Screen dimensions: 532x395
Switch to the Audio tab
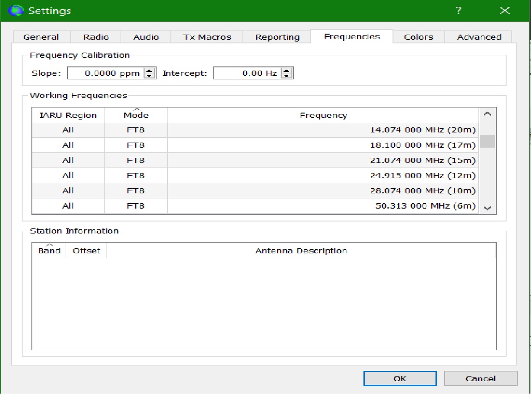click(x=146, y=37)
